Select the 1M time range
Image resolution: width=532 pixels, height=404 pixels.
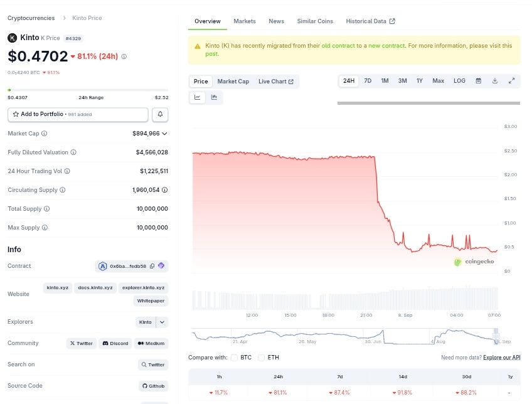385,81
